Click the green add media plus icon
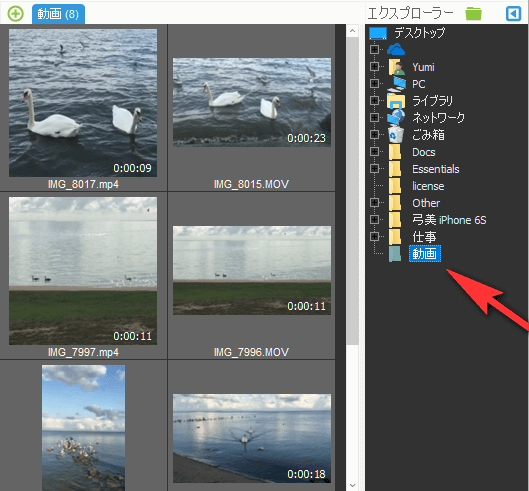 pyautogui.click(x=16, y=14)
